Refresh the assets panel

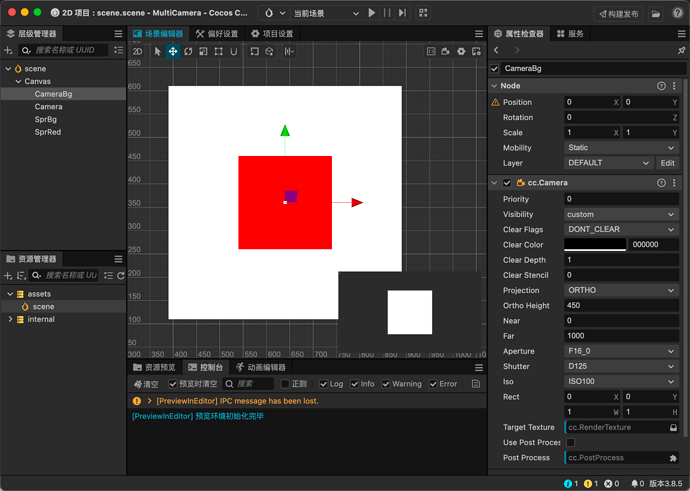121,275
